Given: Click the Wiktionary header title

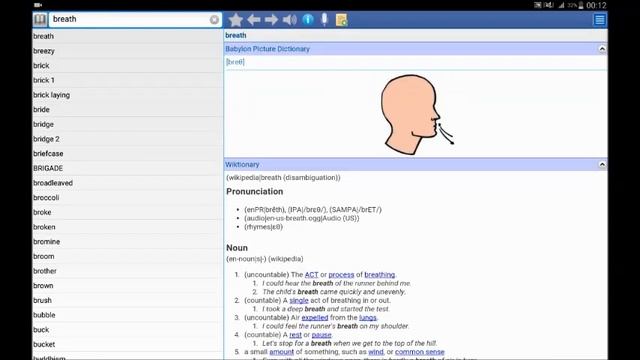Looking at the screenshot, I should point(242,164).
